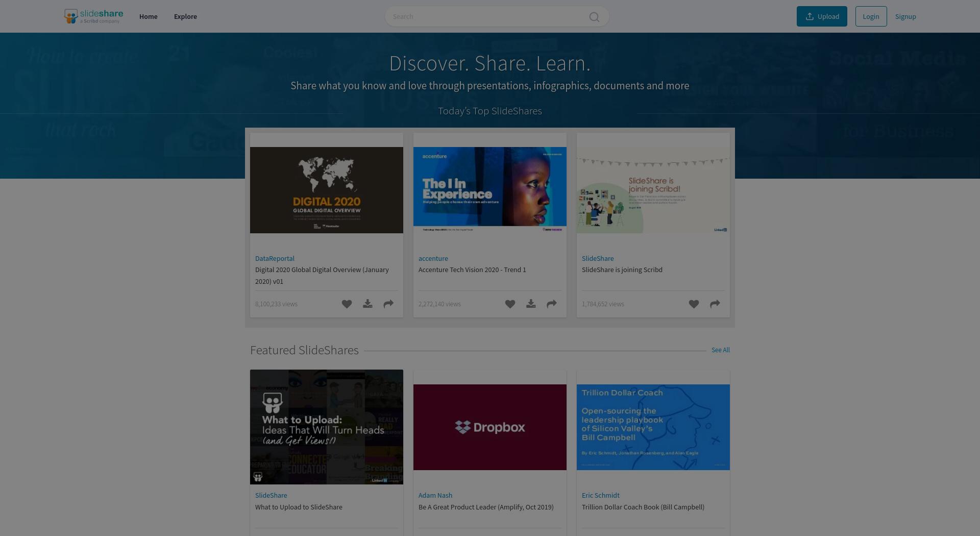The image size is (980, 536).
Task: Open Trillion Dollar Coach Book title
Action: pos(643,507)
